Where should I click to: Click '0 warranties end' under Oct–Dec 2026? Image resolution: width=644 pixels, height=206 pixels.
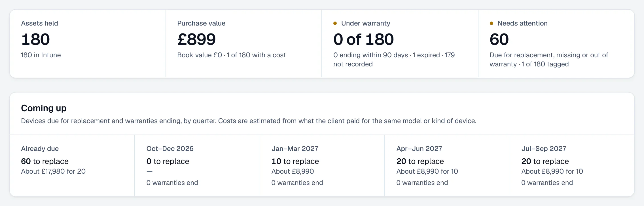click(x=172, y=183)
